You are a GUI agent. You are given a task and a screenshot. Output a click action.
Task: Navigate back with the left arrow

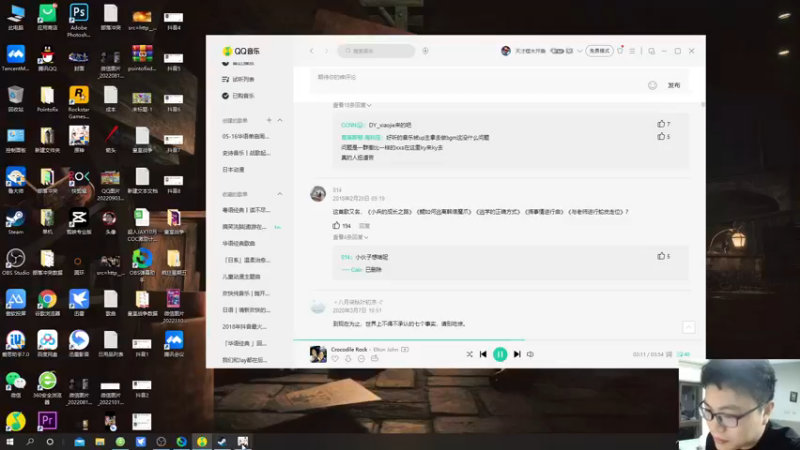tap(312, 51)
